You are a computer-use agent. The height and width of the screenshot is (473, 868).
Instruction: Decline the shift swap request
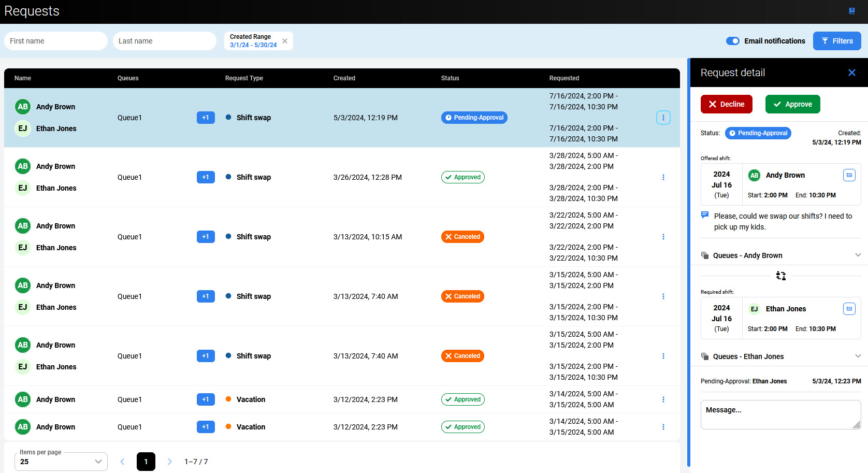click(x=726, y=104)
